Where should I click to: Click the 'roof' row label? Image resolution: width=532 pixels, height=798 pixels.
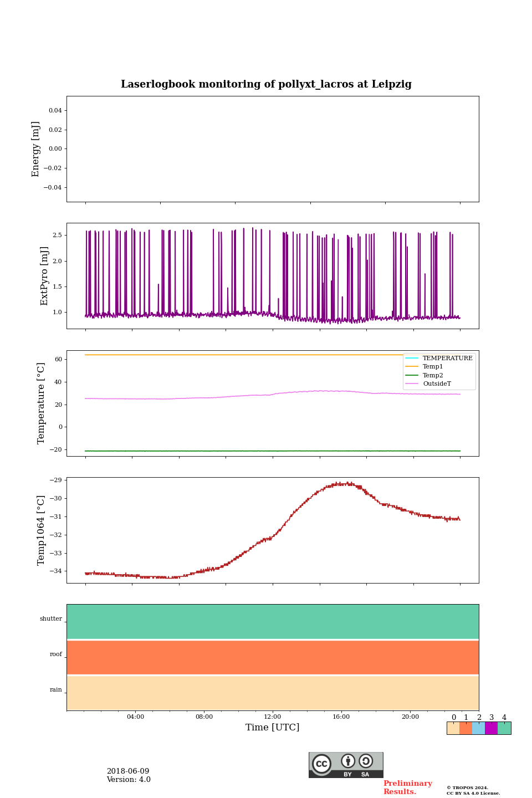[x=56, y=654]
